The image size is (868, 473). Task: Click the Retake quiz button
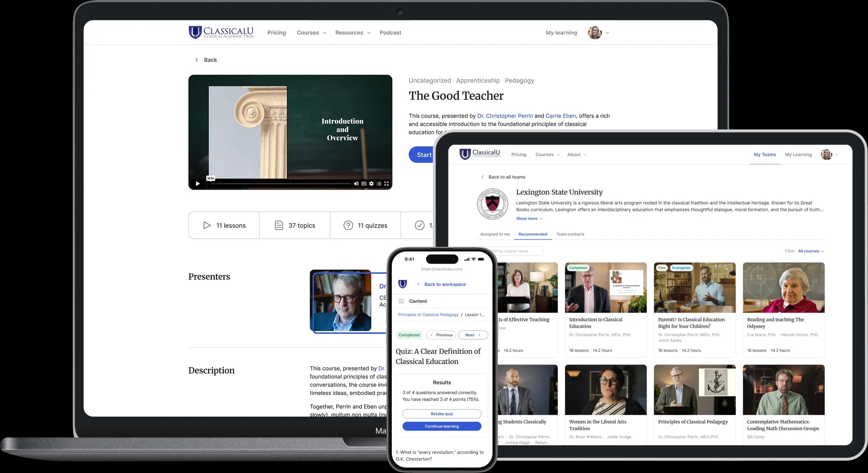click(442, 414)
